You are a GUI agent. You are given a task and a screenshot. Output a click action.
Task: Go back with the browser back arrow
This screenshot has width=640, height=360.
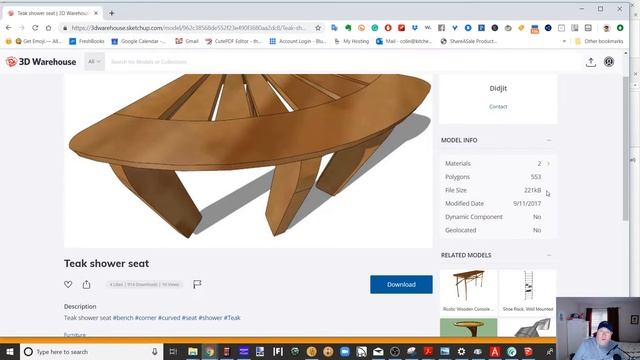9,28
